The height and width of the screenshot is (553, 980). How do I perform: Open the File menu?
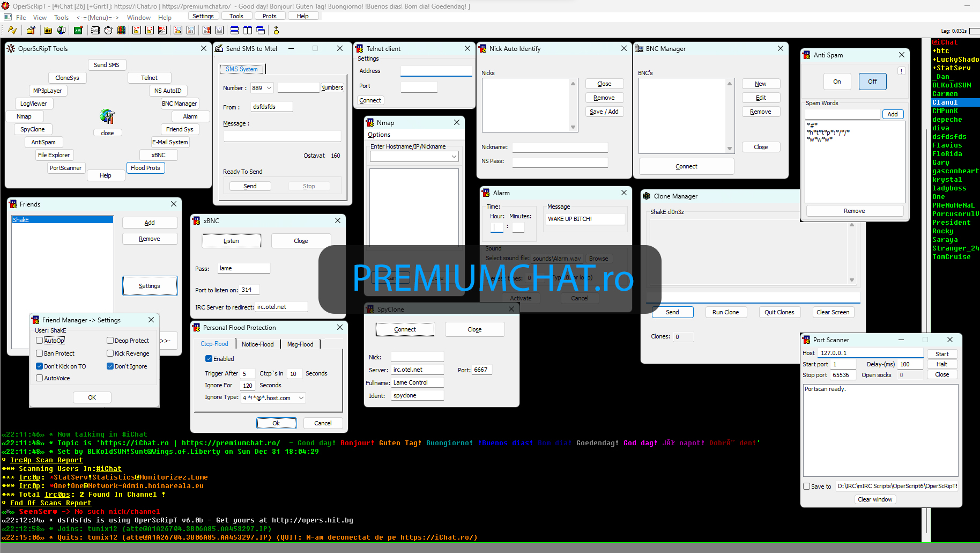pos(21,17)
